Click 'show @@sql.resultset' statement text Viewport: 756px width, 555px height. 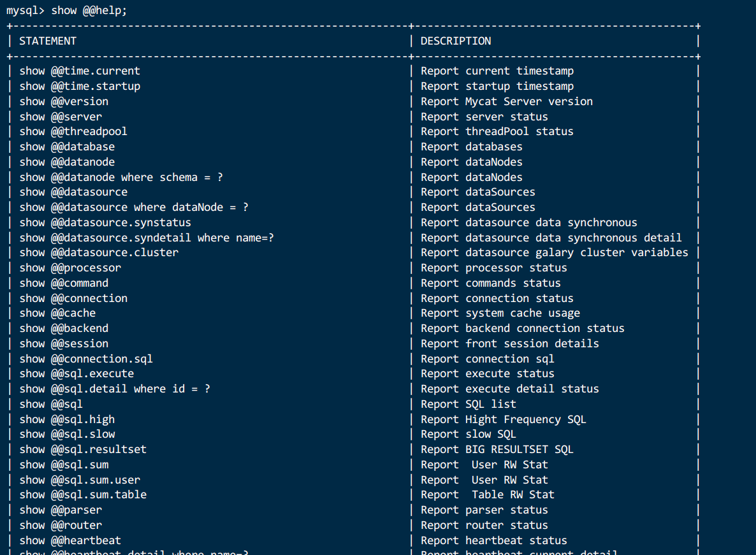[x=83, y=449]
